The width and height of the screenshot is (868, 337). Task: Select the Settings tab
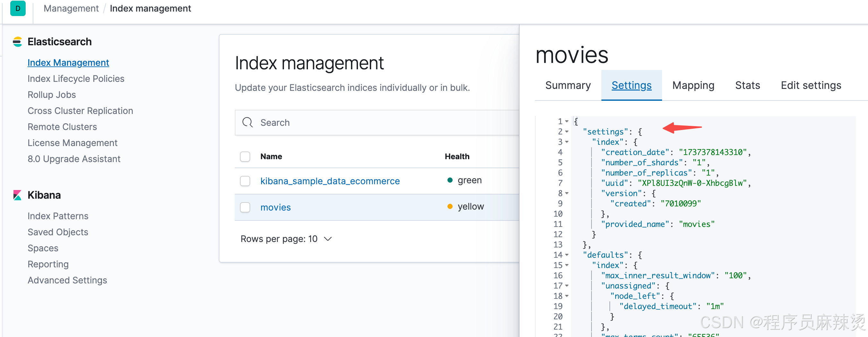point(632,85)
